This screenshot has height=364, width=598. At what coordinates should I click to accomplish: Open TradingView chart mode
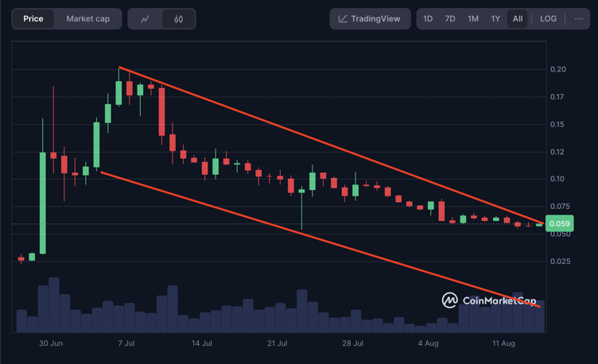pos(370,19)
